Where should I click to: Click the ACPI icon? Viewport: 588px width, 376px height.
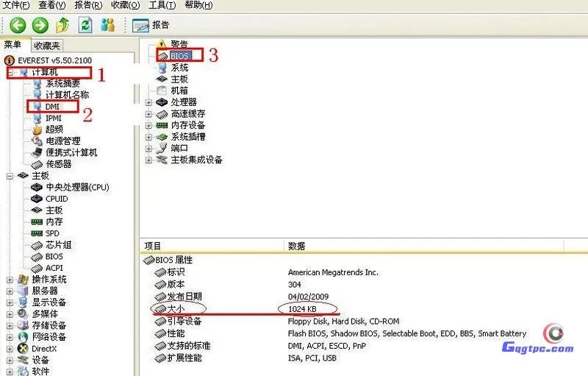[x=37, y=269]
